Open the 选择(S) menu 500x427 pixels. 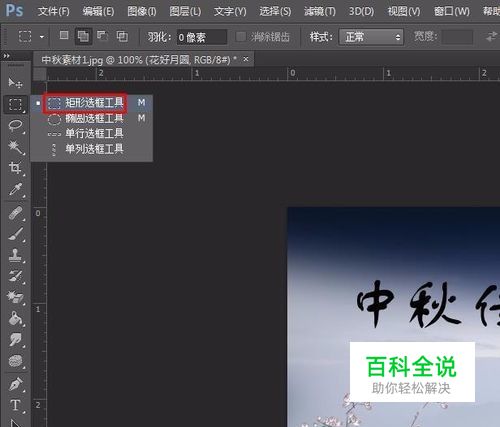point(275,12)
